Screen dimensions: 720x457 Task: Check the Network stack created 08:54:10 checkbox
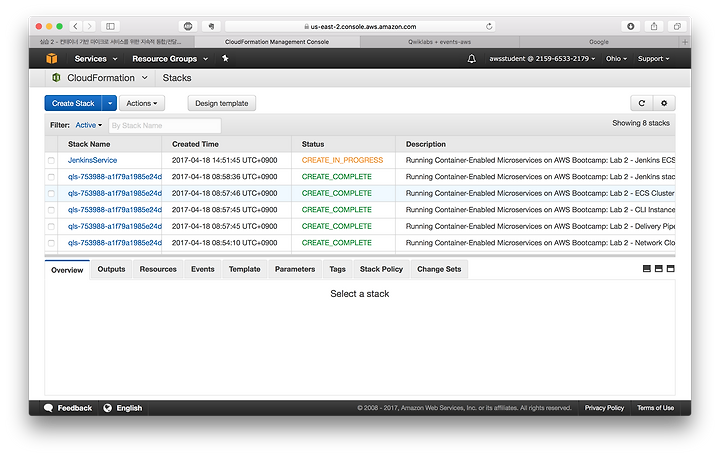pyautogui.click(x=51, y=243)
